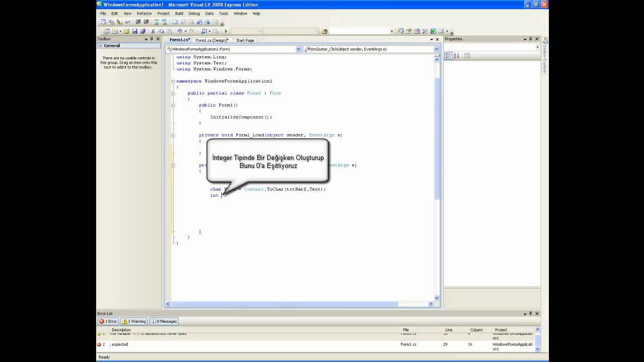Collapse the namespace WindowsFormsApplication1 code block

[x=173, y=81]
